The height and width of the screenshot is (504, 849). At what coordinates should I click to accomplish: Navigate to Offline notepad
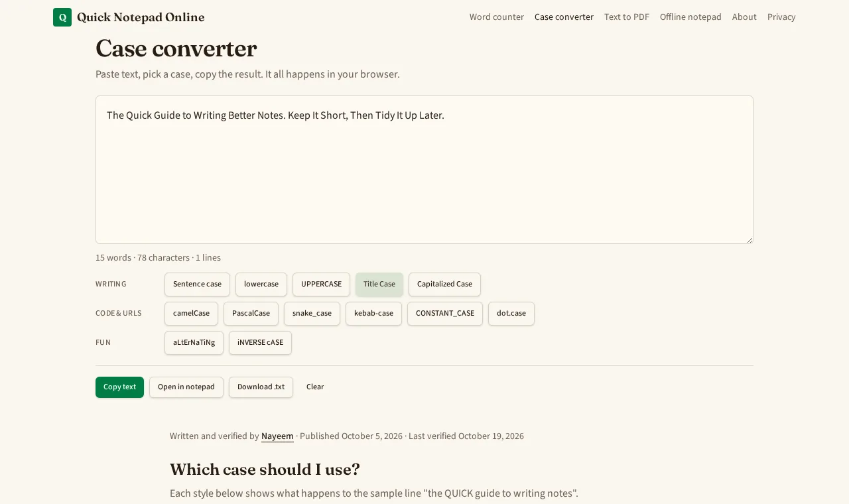pos(690,17)
